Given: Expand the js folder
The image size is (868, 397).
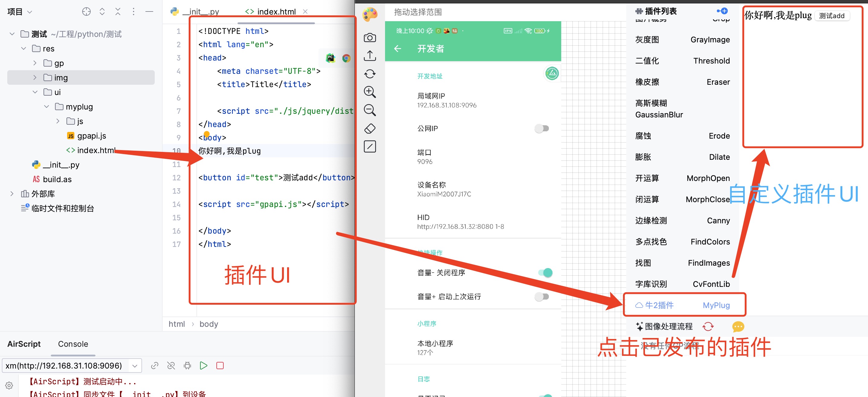Looking at the screenshot, I should tap(58, 121).
